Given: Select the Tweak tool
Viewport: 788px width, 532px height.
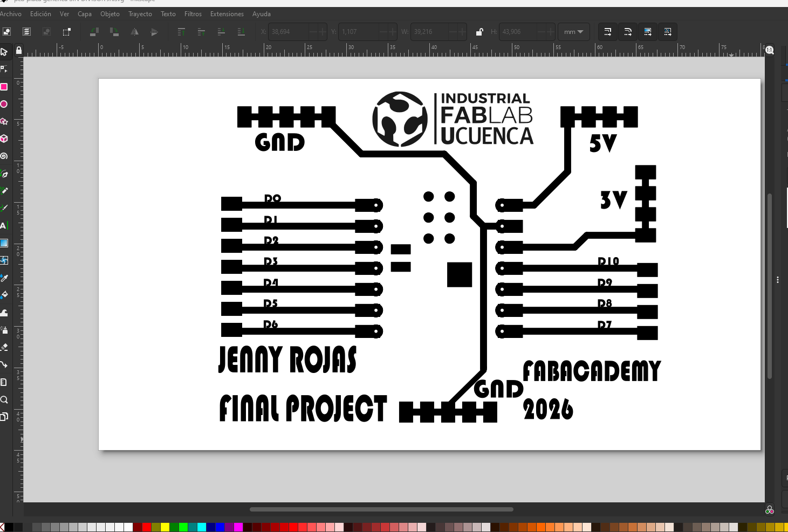Looking at the screenshot, I should pos(4,313).
